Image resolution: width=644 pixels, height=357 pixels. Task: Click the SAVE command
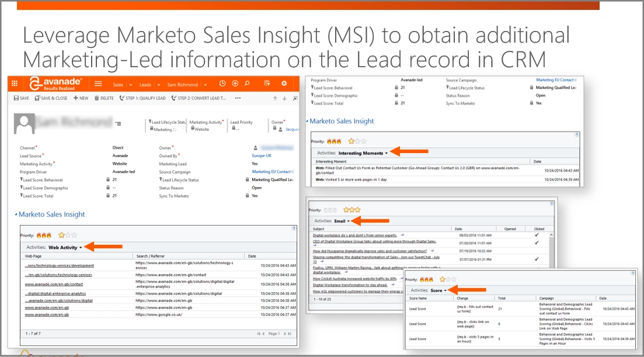tap(22, 98)
